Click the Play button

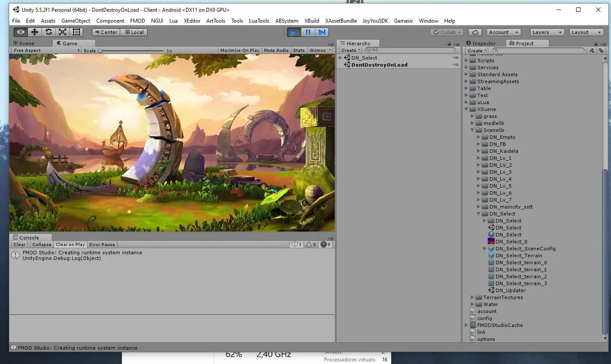(294, 32)
